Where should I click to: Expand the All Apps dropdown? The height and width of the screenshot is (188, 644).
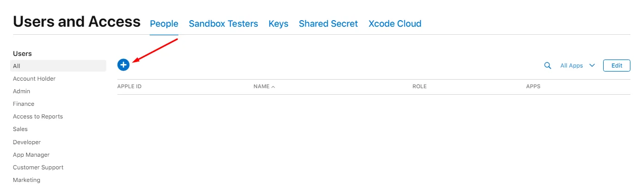(577, 66)
